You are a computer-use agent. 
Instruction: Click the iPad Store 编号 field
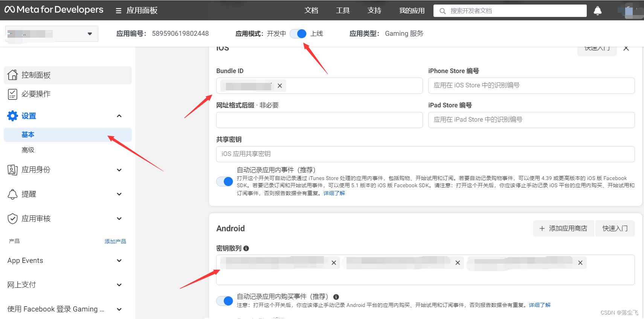pyautogui.click(x=531, y=120)
